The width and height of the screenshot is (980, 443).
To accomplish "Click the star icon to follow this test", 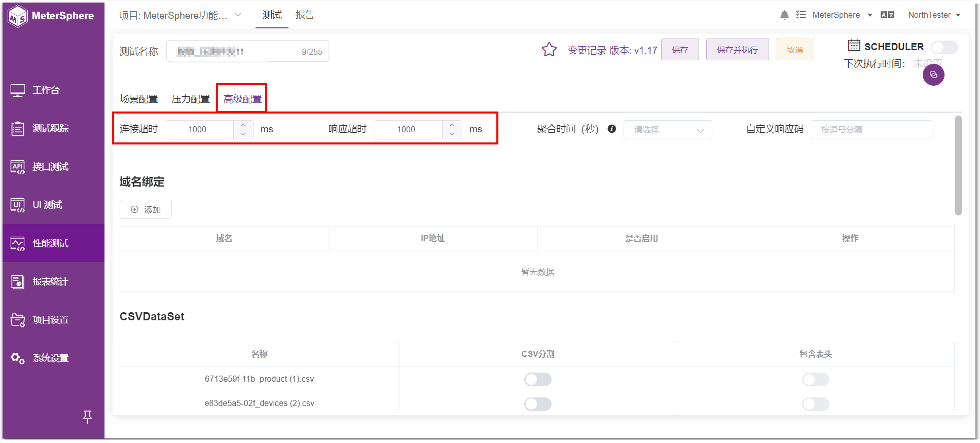I will (x=549, y=50).
